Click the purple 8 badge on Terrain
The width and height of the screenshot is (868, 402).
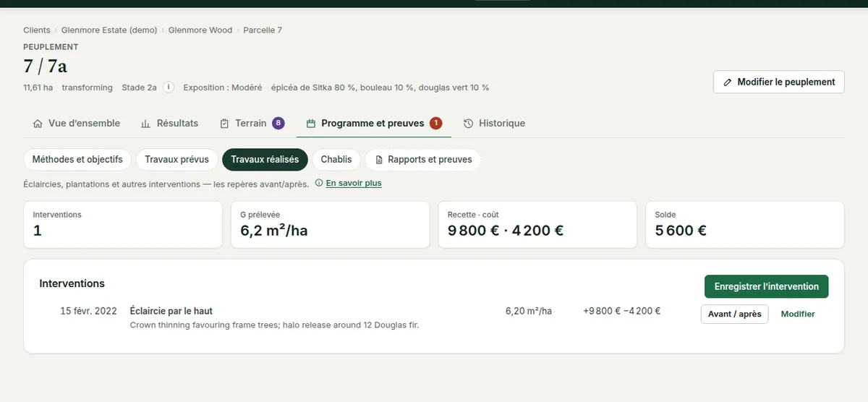(x=278, y=124)
